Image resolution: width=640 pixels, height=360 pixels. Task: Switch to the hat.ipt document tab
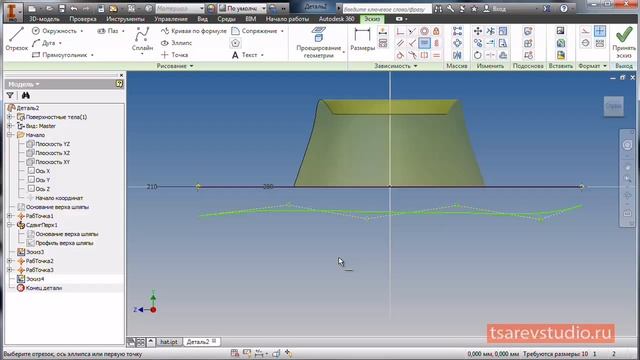tap(169, 342)
